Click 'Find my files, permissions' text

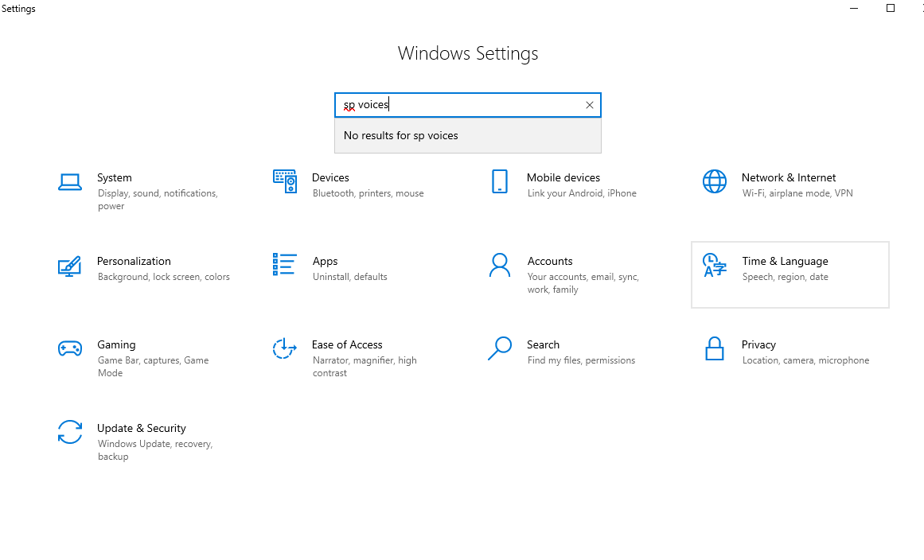pos(581,361)
